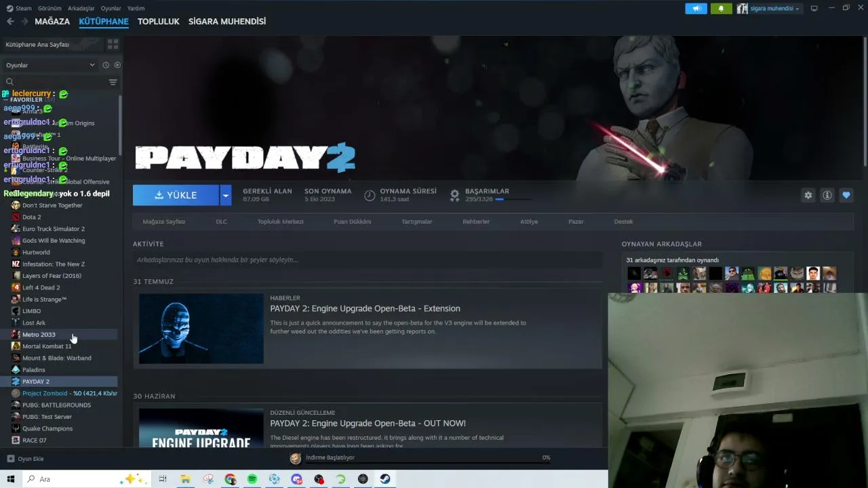Open 'PAYDAY 2: Engine Upgrade Open-Beta - OUT NOW!' news
Image resolution: width=868 pixels, height=488 pixels.
pyautogui.click(x=368, y=424)
